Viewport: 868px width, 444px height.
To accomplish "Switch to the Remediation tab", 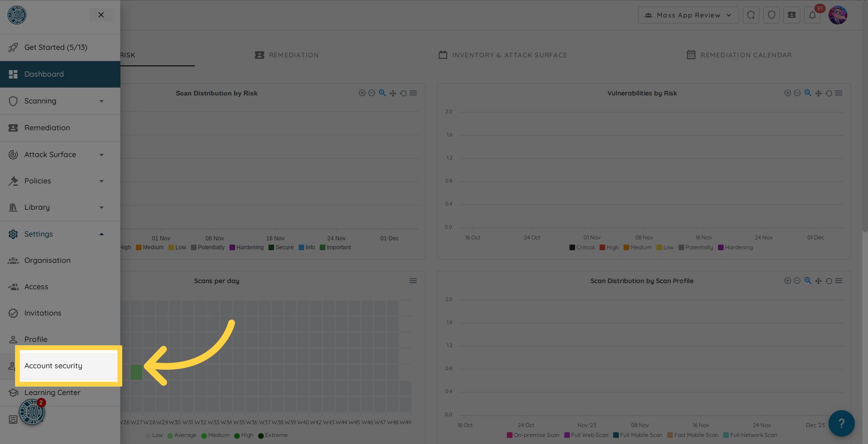I will pos(287,55).
